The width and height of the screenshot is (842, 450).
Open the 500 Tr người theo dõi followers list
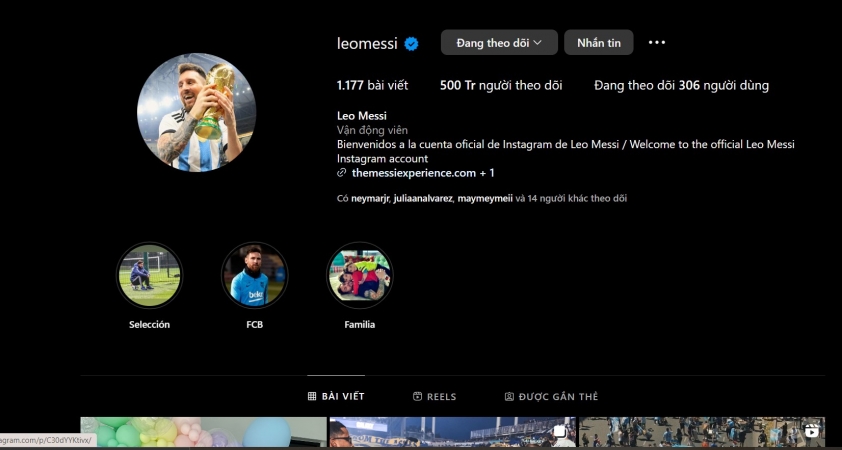[501, 85]
